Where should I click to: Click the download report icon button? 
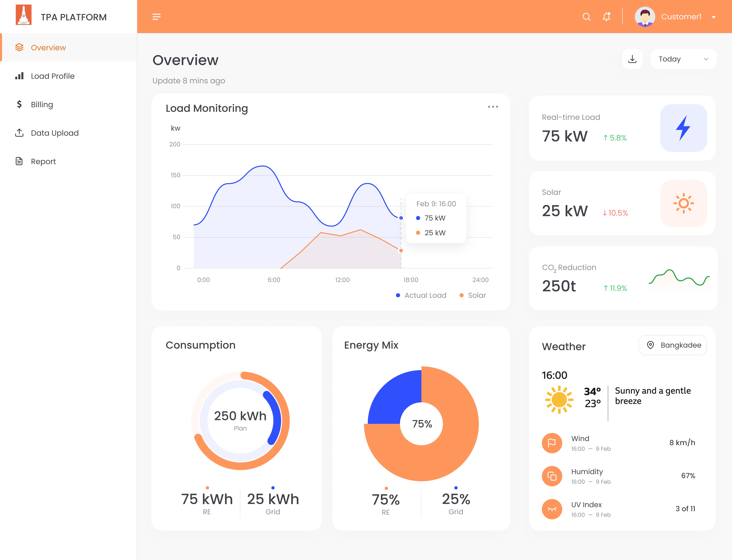(632, 59)
